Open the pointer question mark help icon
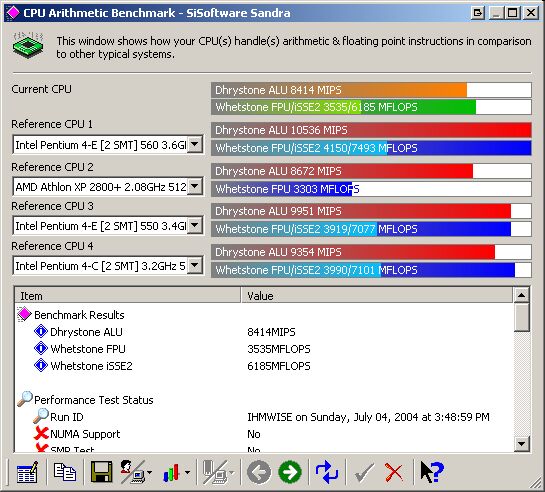The width and height of the screenshot is (545, 492). click(x=432, y=472)
